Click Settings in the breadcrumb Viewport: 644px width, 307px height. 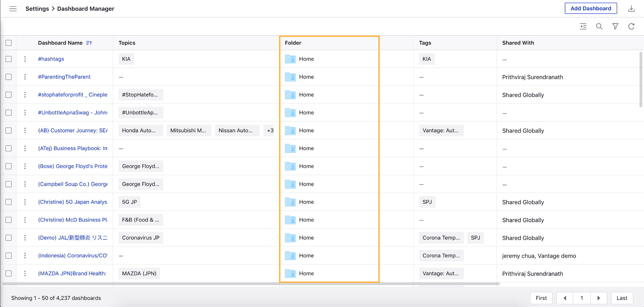(x=37, y=9)
